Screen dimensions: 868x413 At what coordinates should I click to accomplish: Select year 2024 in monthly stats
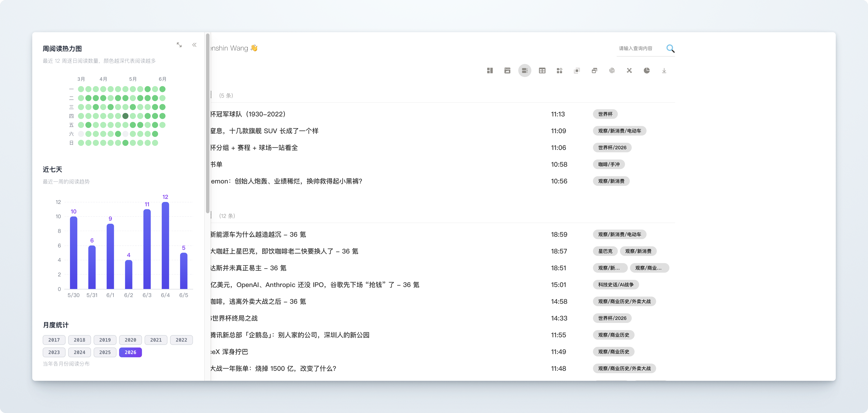click(79, 353)
